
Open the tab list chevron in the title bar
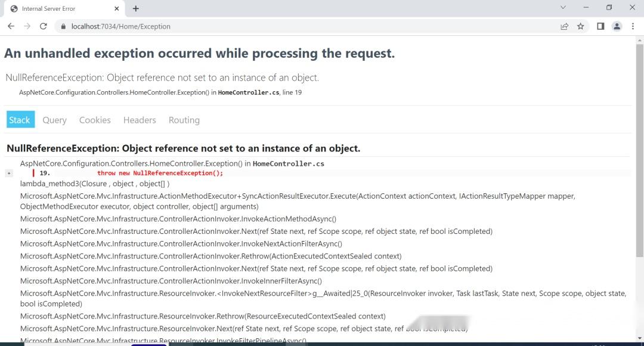coord(563,8)
